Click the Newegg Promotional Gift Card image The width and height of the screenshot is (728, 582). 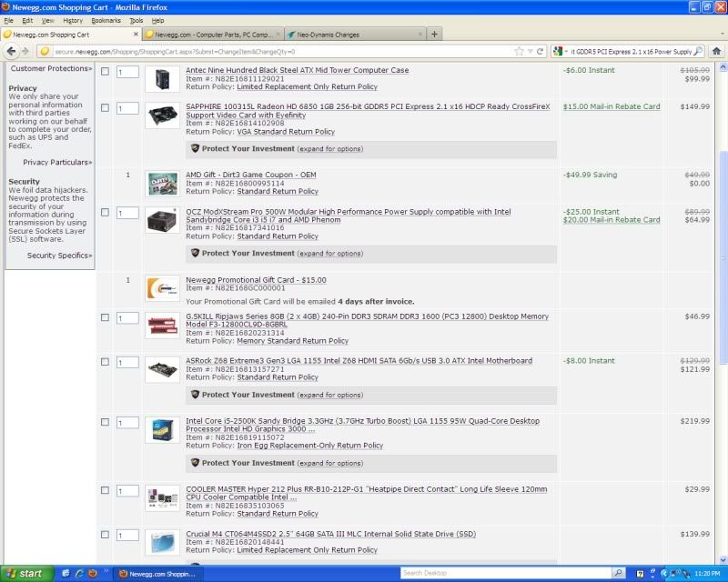click(162, 288)
